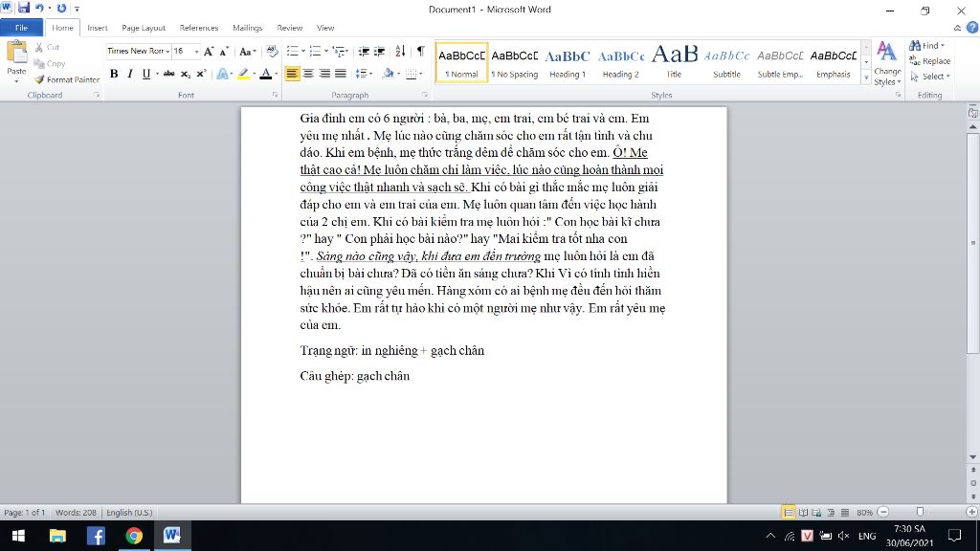Open Change Case dropdown

coord(248,52)
